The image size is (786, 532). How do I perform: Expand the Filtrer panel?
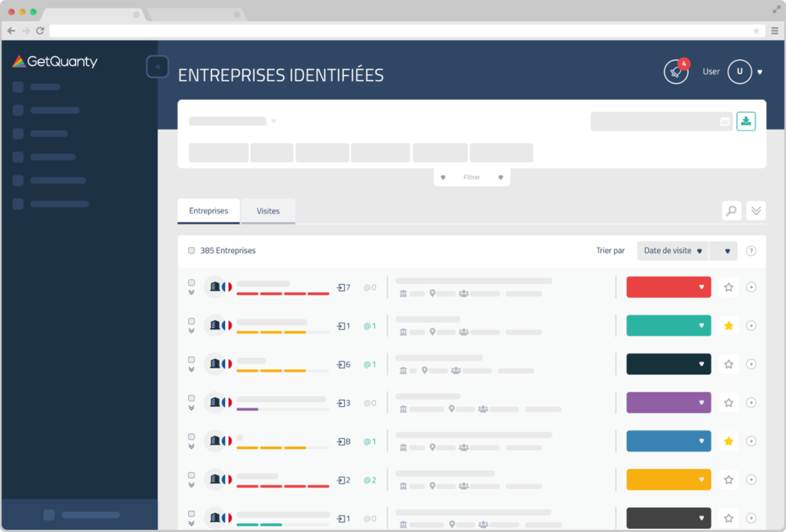(471, 177)
